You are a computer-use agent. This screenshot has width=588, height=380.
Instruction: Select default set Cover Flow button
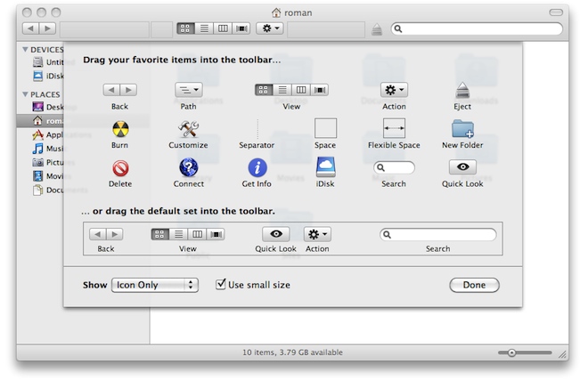pyautogui.click(x=216, y=235)
